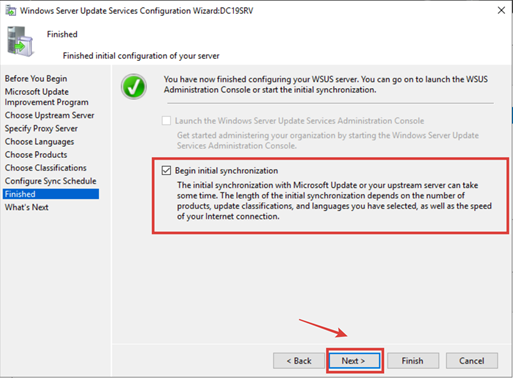Select Choose Upstream Server step

point(49,115)
